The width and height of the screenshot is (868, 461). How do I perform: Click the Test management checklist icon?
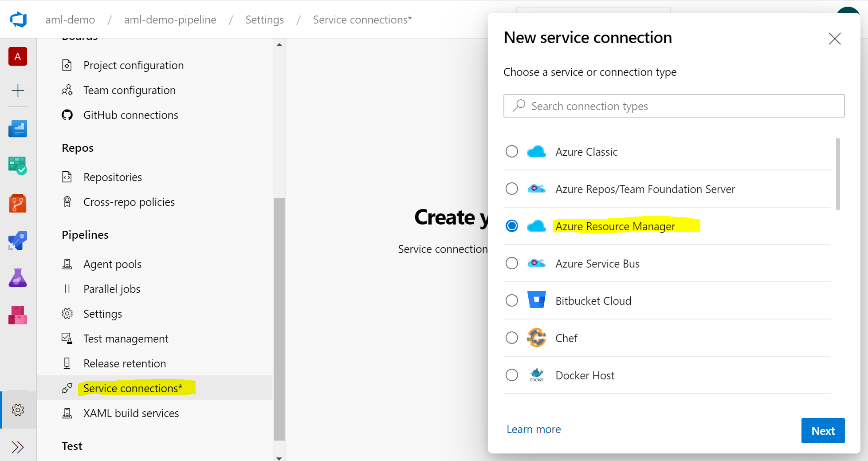pyautogui.click(x=67, y=339)
